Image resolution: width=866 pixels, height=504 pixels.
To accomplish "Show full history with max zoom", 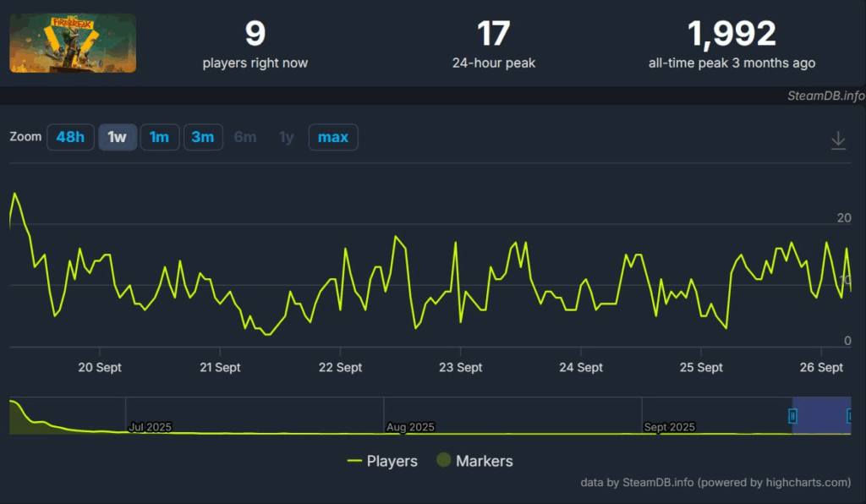I will click(x=333, y=137).
